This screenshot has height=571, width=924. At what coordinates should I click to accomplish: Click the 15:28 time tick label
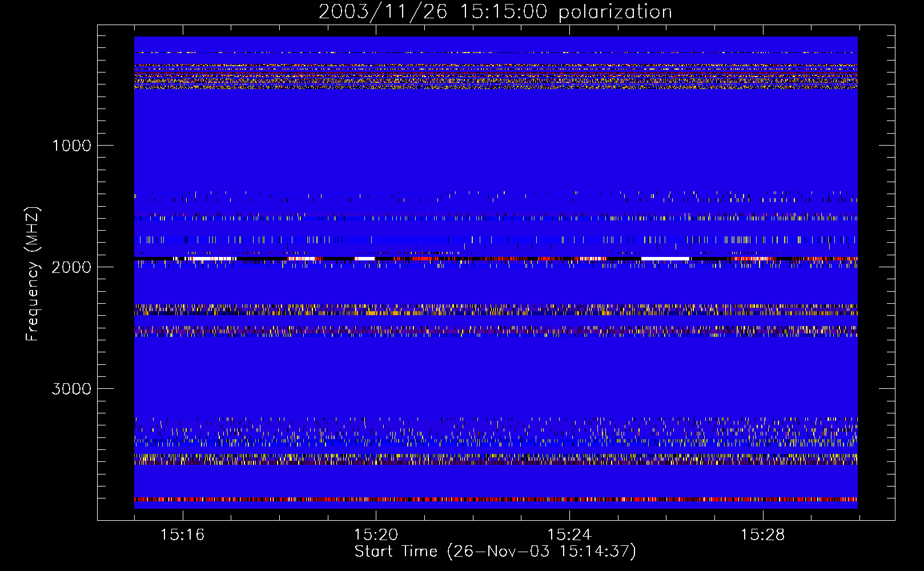[x=762, y=535]
